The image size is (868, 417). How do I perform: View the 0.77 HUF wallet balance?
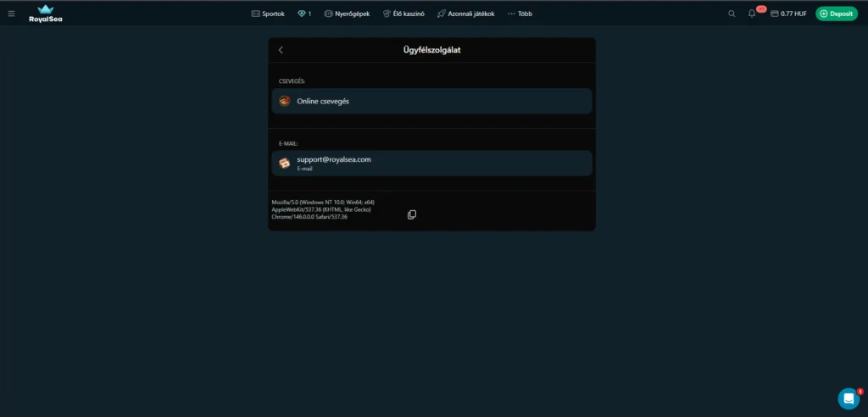click(789, 14)
